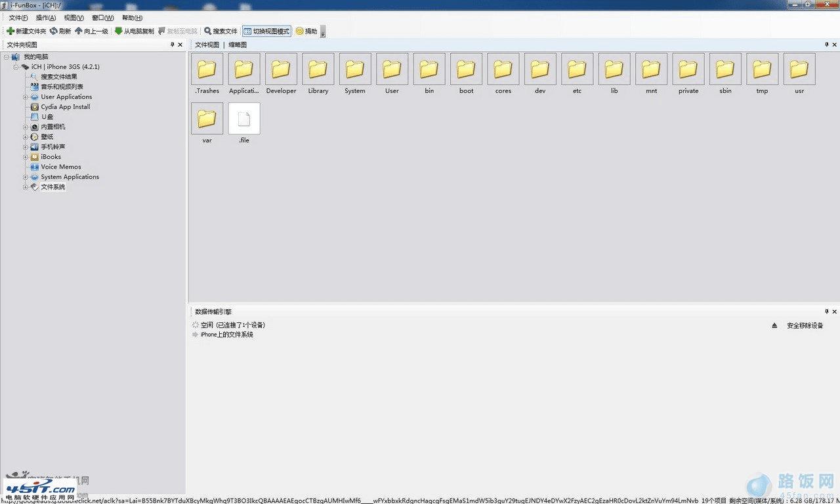Switch to the 文件视图 tab
840x504 pixels.
[207, 45]
